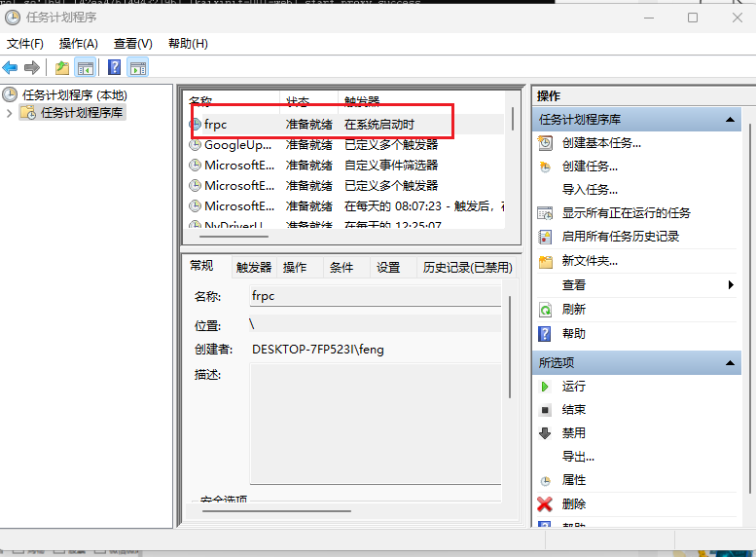Viewport: 756px width, 557px height.
Task: Click the Properties clock icon (属性)
Action: pos(545,481)
